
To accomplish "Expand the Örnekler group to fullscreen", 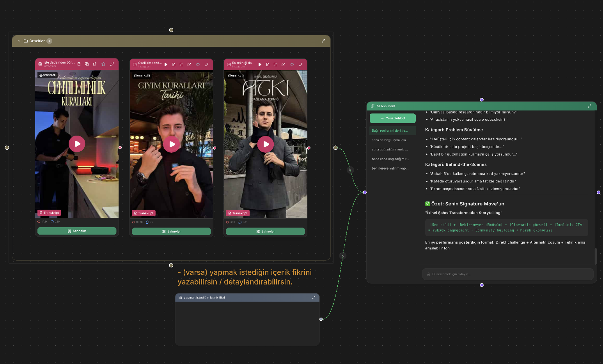I will tap(323, 41).
